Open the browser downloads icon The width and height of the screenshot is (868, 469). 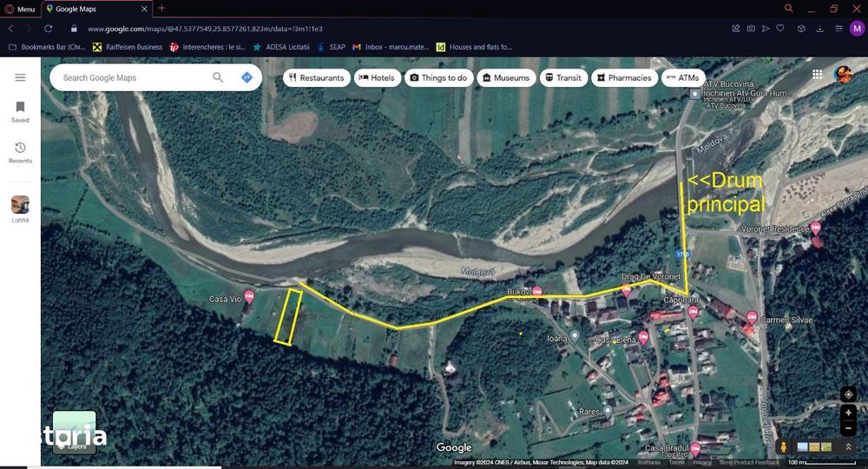coord(820,29)
